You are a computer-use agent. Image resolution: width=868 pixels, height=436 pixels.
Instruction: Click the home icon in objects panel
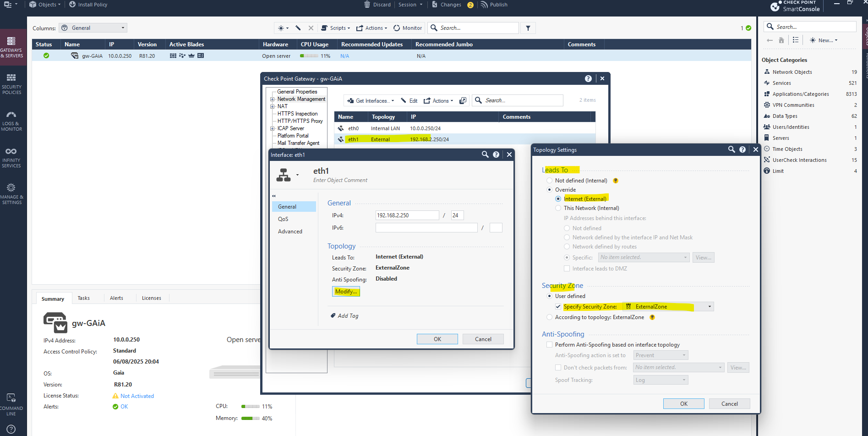[781, 40]
